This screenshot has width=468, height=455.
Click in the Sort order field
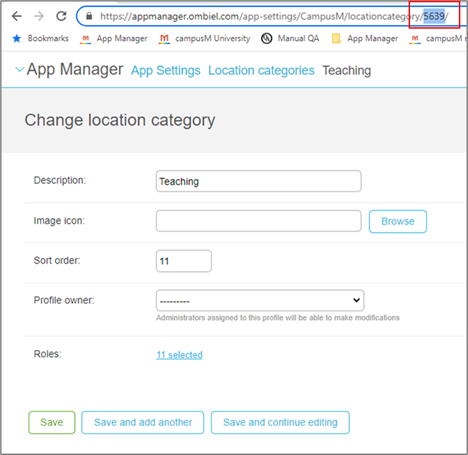(184, 261)
